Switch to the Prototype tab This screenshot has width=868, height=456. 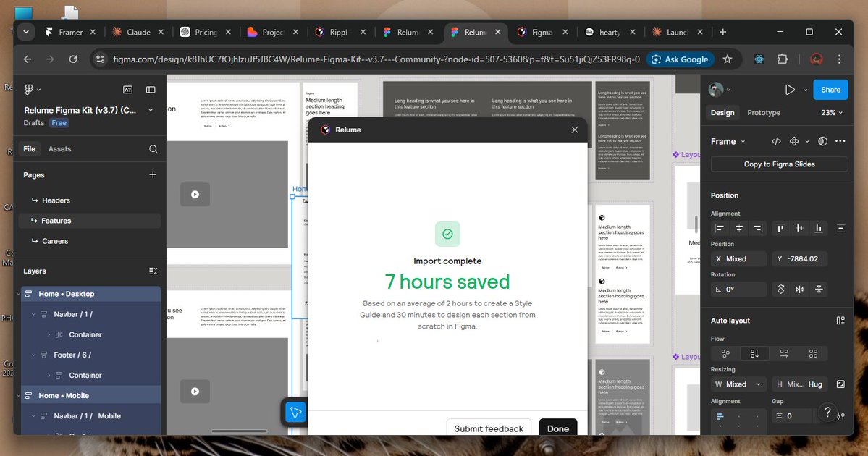[x=763, y=112]
